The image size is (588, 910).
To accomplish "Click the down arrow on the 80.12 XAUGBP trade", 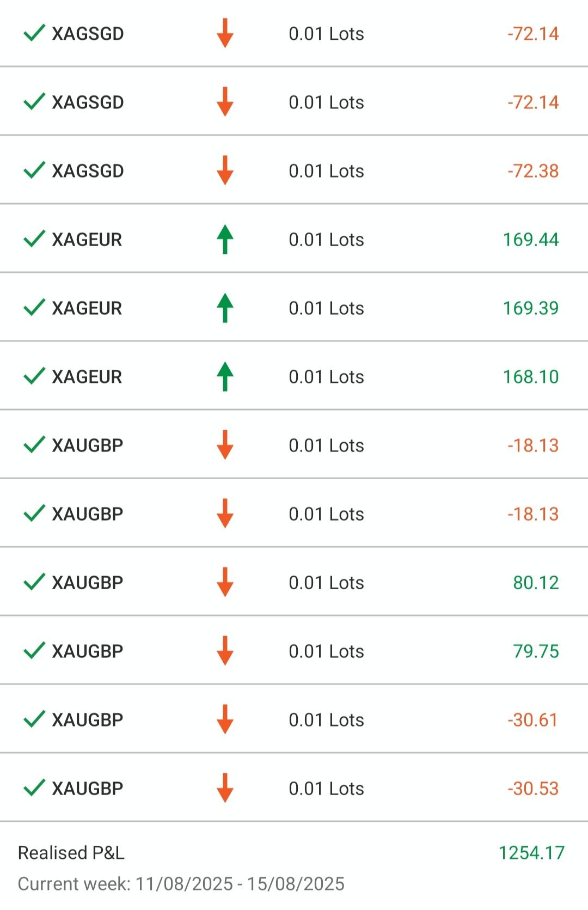I will tap(225, 583).
